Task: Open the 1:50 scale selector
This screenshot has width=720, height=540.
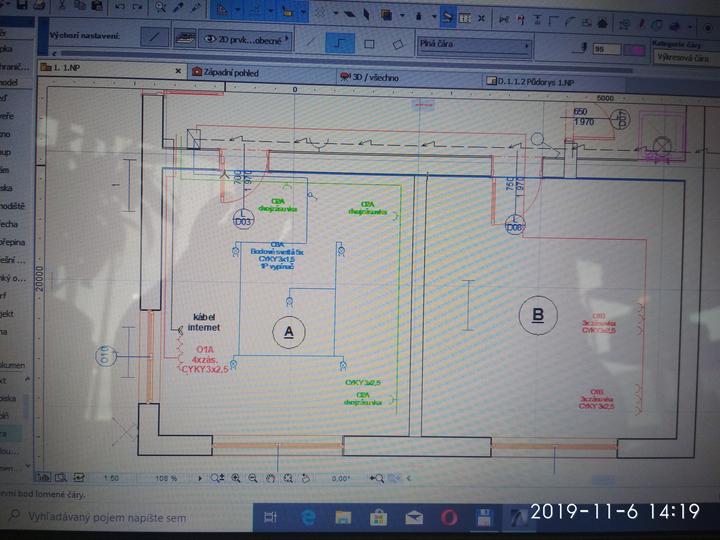Action: click(x=112, y=479)
